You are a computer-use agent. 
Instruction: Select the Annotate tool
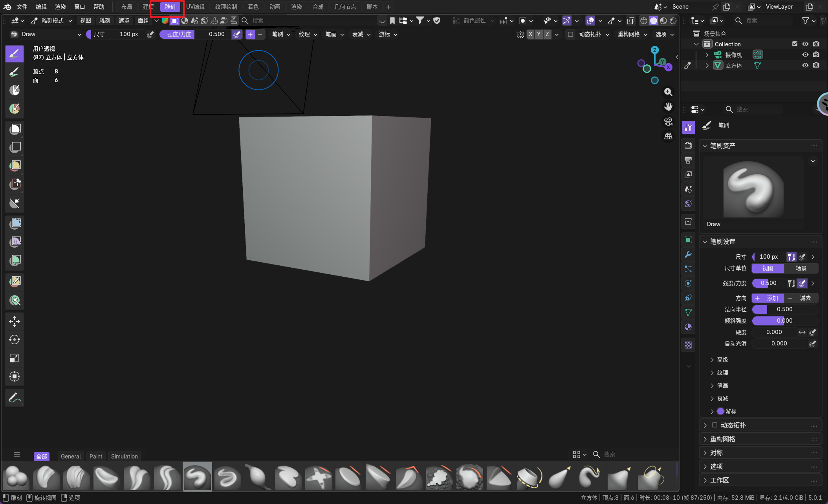point(15,398)
